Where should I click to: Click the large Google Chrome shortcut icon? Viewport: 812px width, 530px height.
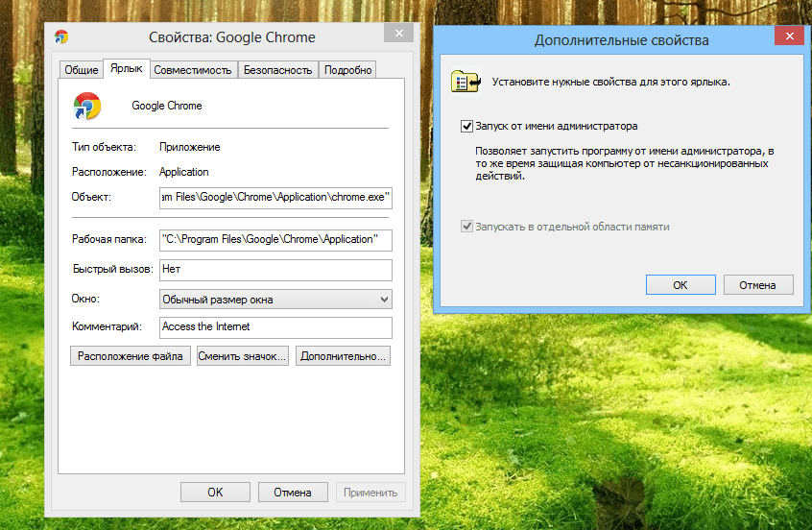(86, 106)
